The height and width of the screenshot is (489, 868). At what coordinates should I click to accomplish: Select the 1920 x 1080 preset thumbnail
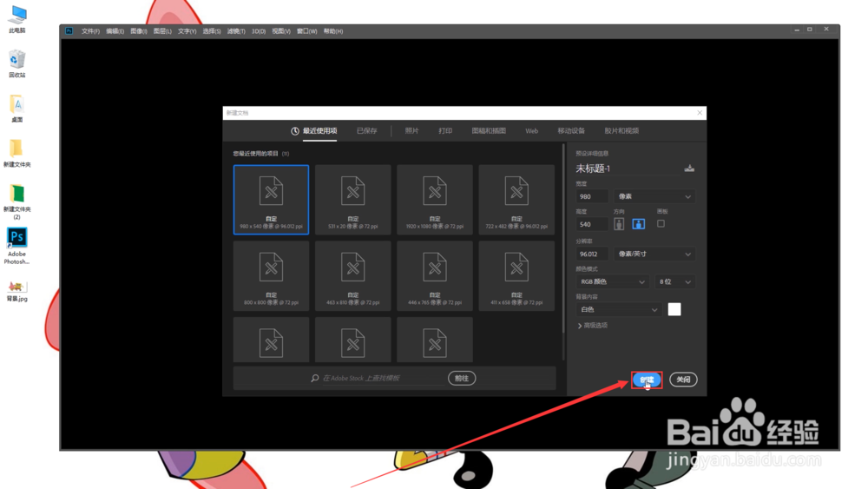coord(435,200)
